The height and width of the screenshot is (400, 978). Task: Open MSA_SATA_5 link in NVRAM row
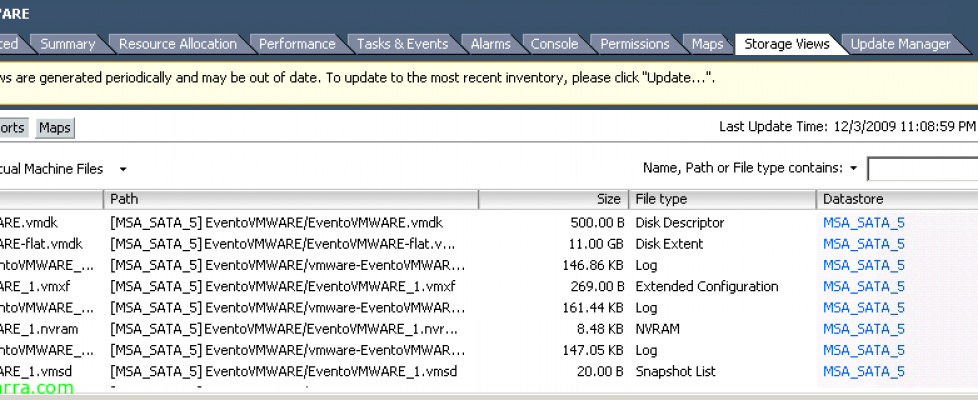[x=863, y=329]
